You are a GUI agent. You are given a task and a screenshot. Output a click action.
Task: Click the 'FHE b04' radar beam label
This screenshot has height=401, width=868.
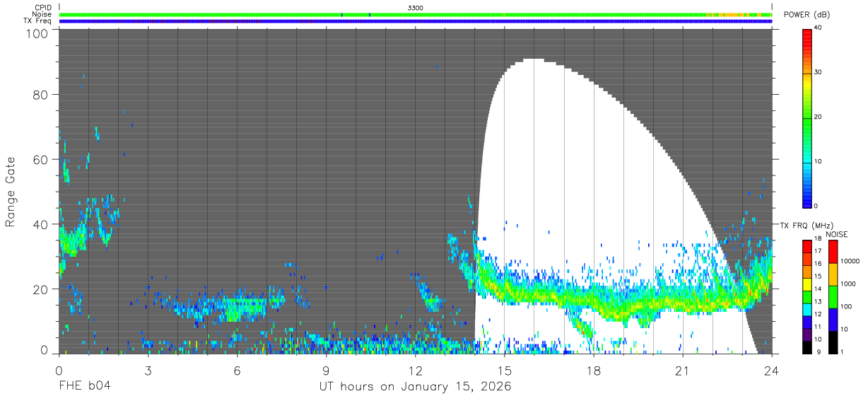(x=84, y=387)
